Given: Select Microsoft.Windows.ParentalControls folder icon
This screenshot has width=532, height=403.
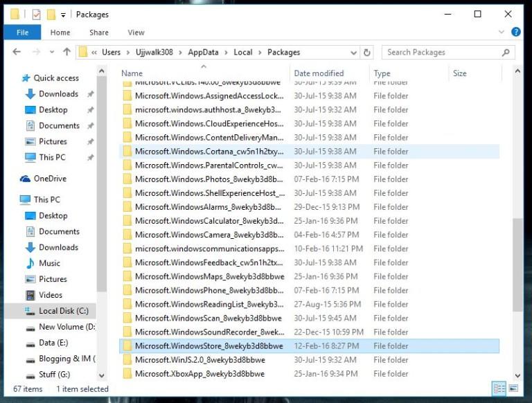Looking at the screenshot, I should (x=127, y=165).
